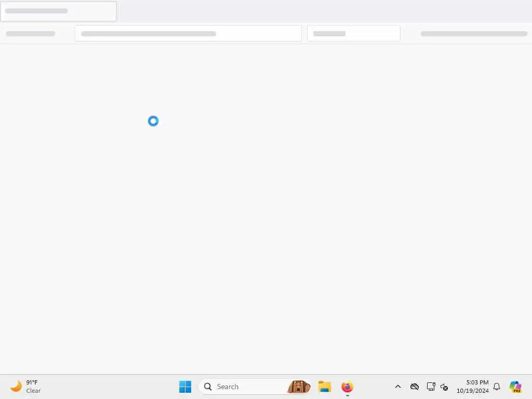Show hidden system tray icons
Viewport: 532px width, 399px height.
click(x=398, y=387)
